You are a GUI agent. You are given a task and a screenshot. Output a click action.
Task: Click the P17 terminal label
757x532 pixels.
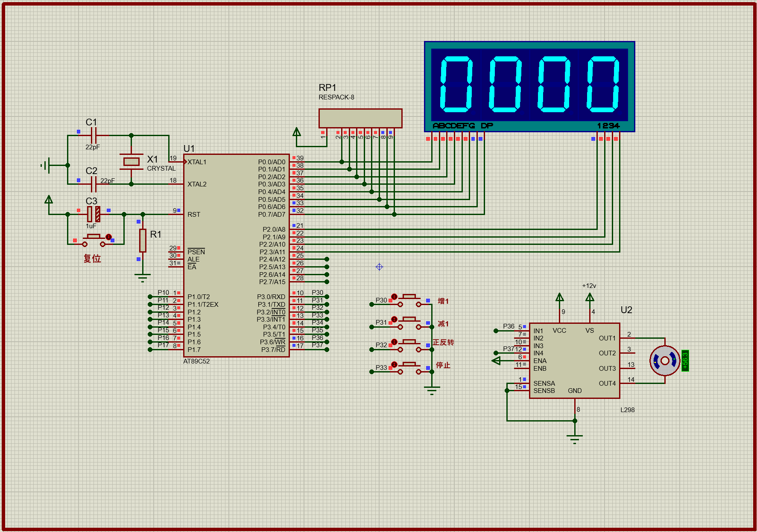(164, 345)
